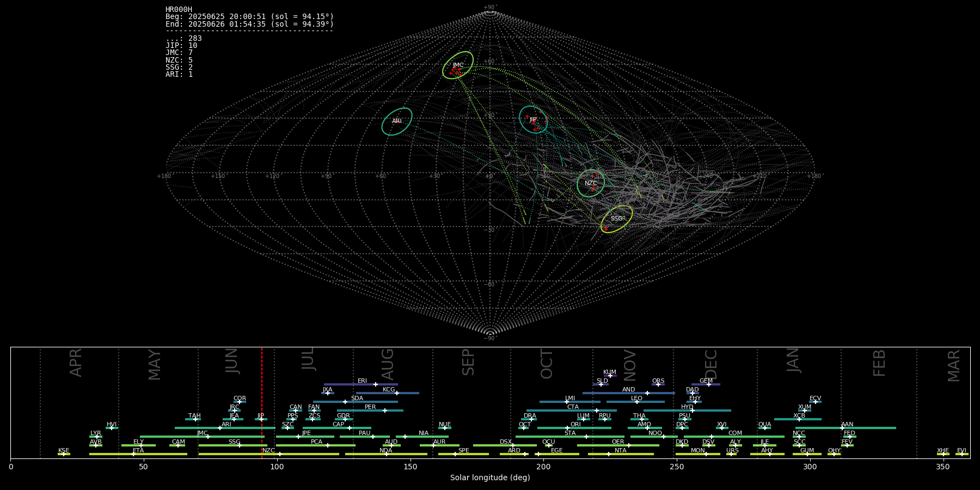Screen dimensions: 980x490
Task: Click the GEM shower bar in the timeline
Action: tap(706, 384)
